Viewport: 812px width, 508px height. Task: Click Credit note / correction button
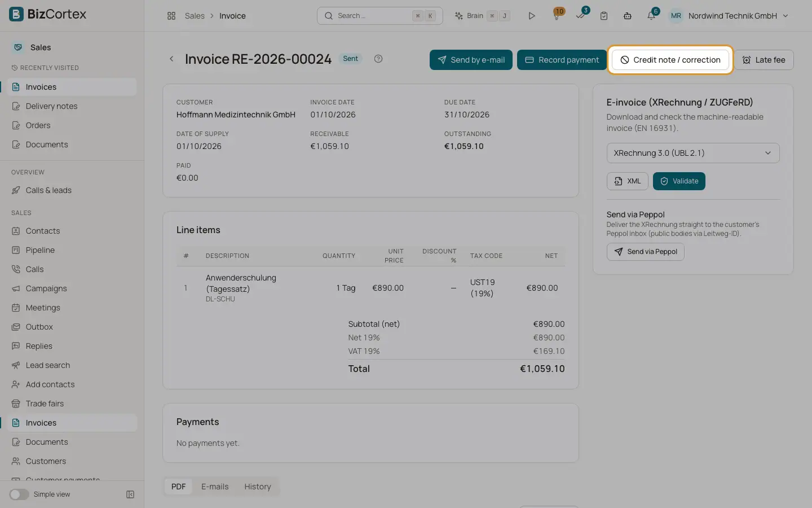point(670,60)
